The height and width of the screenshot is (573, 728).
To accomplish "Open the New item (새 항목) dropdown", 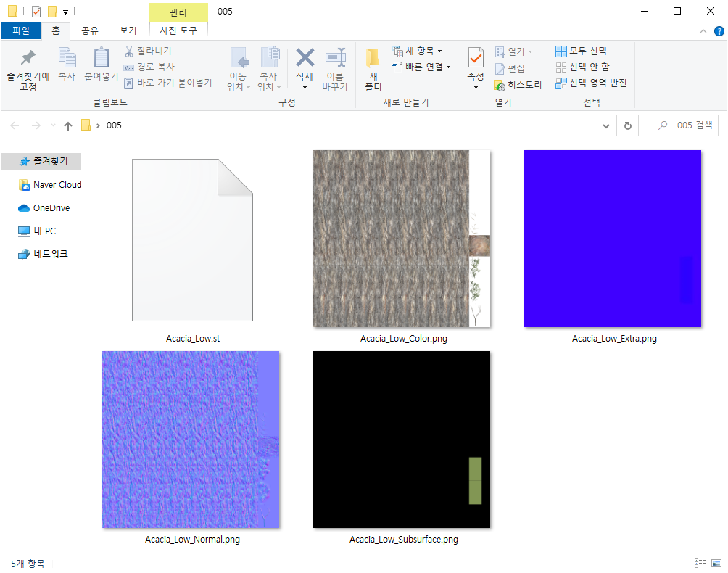I will [416, 51].
